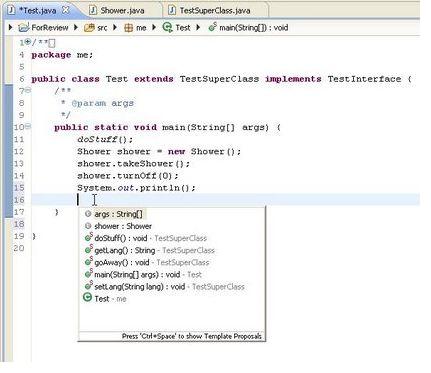
Task: Click line number 16 in the gutter
Action: pos(19,200)
